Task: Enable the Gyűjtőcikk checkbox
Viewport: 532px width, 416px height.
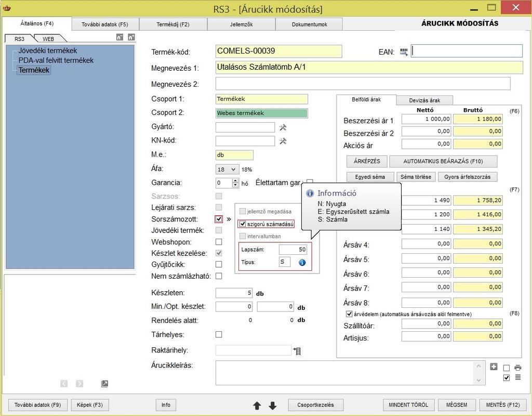Action: pos(219,264)
